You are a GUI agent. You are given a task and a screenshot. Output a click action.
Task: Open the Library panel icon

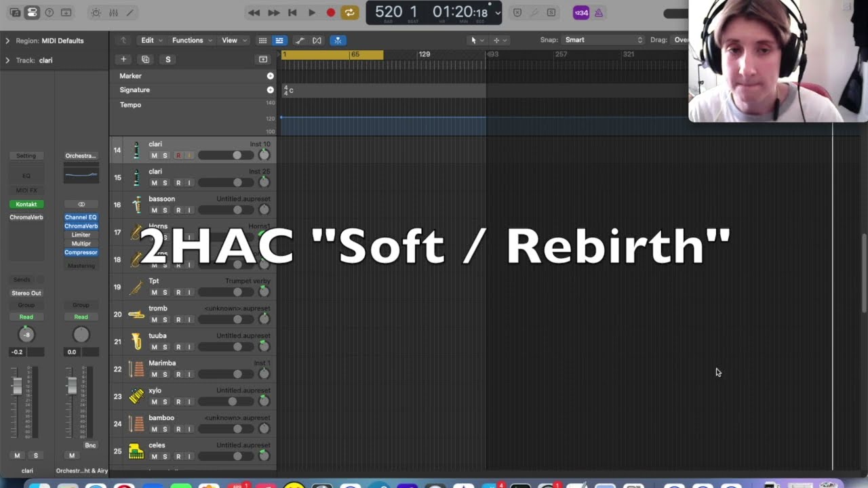[15, 12]
